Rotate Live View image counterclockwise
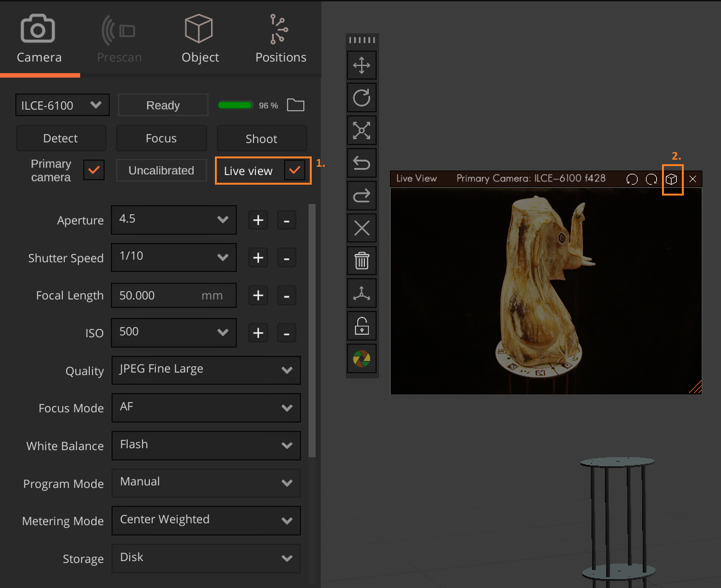Viewport: 721px width, 588px height. click(x=632, y=180)
